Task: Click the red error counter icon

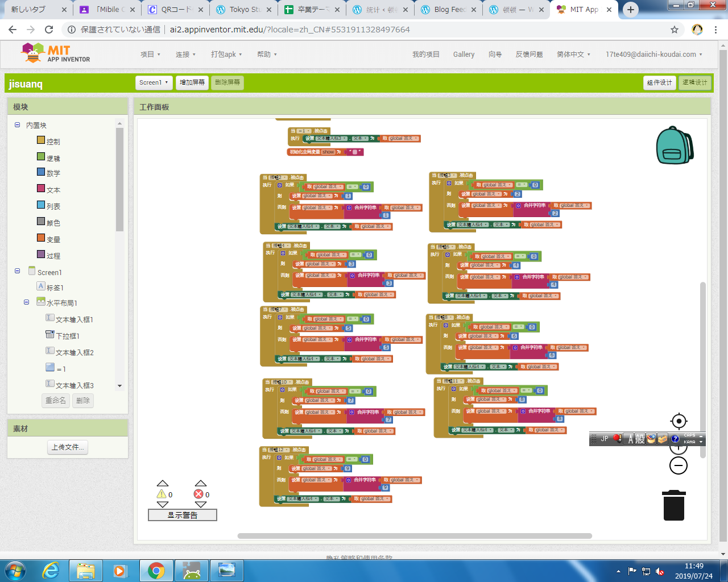Action: point(198,494)
